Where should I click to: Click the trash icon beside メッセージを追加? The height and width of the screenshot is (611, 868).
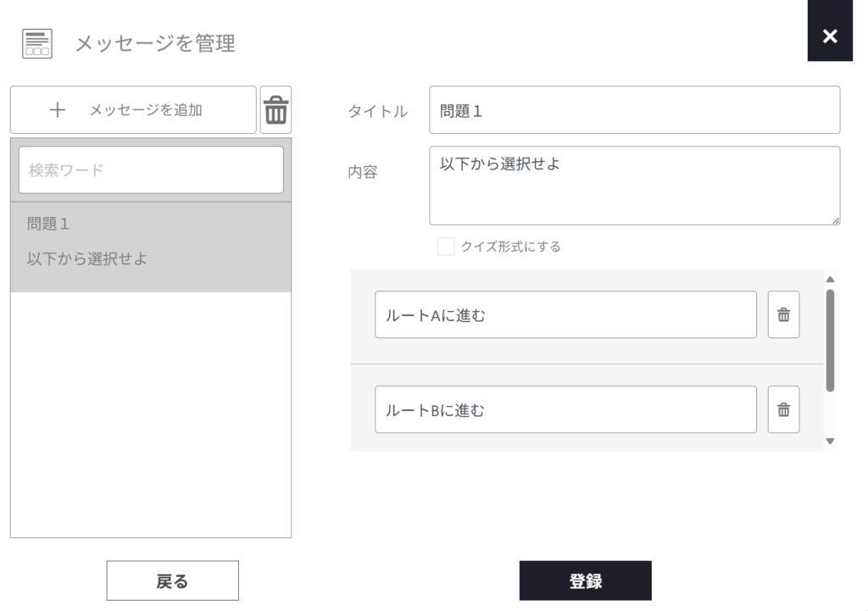click(275, 110)
